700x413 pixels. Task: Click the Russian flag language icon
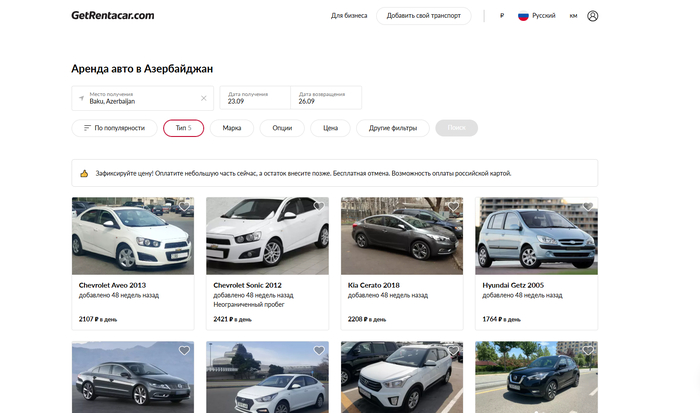(523, 16)
